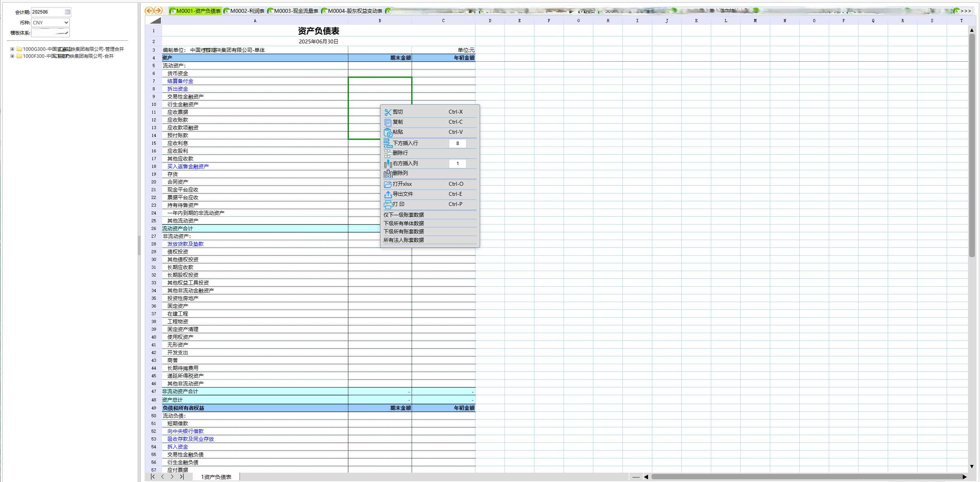Click the 拆入资金 link
Screen dimensions: 980x482
178,447
